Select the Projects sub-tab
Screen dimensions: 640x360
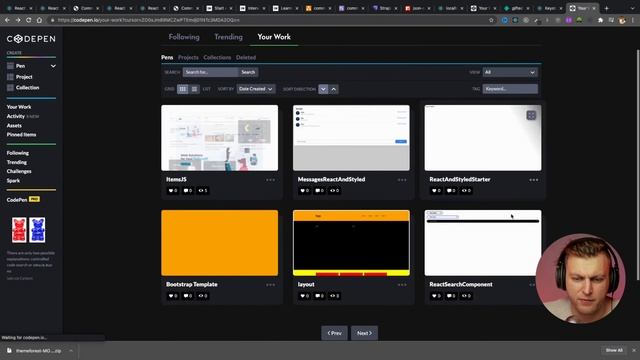[188, 58]
